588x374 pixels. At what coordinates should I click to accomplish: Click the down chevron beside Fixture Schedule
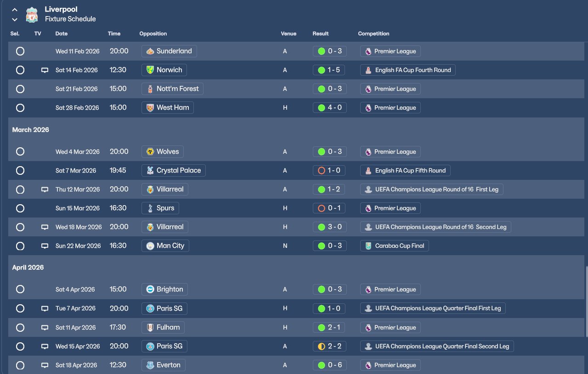point(15,20)
